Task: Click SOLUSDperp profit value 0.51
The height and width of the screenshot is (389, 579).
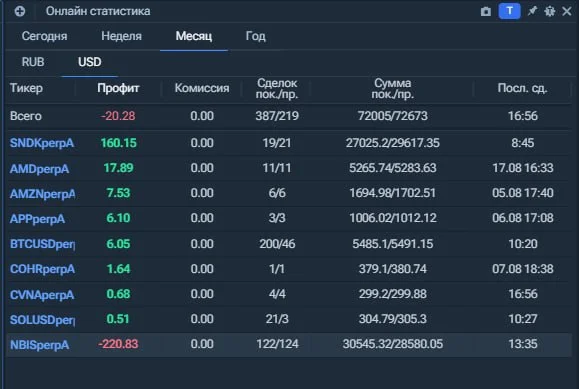Action: [118, 319]
